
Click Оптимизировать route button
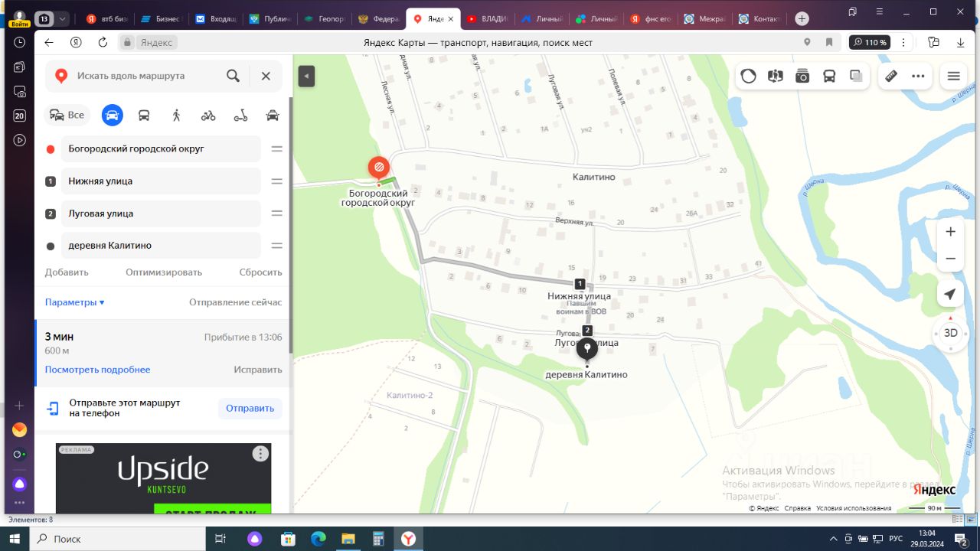(164, 272)
